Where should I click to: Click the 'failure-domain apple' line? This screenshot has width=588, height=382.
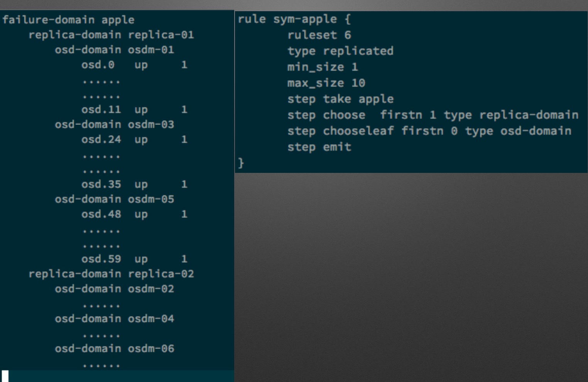tap(68, 20)
